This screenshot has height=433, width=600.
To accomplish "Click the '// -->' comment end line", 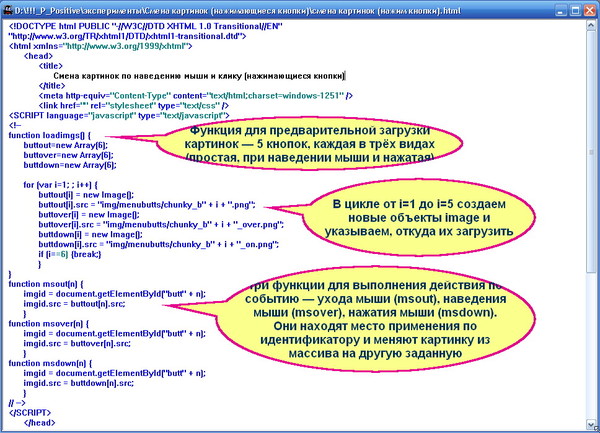I will click(17, 403).
